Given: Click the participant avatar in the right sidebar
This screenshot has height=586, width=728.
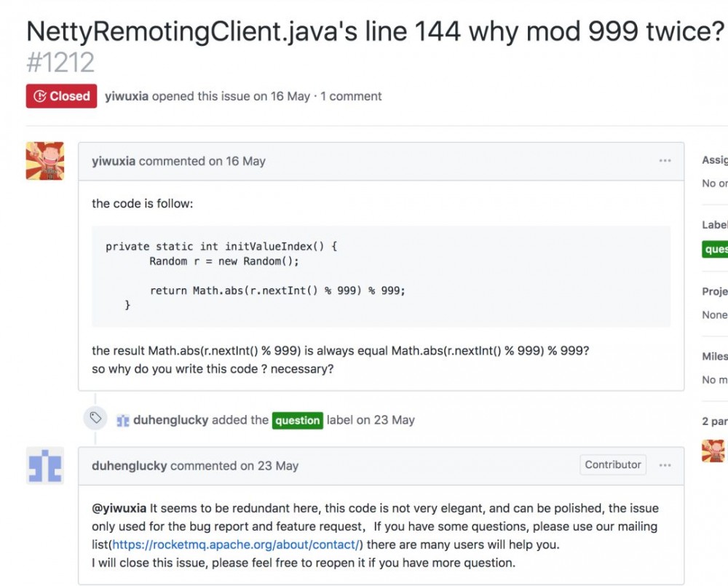Looking at the screenshot, I should coord(713,451).
